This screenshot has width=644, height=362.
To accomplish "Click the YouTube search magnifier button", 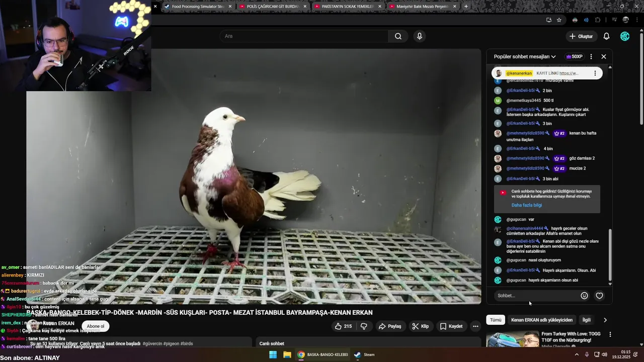I will [x=398, y=36].
